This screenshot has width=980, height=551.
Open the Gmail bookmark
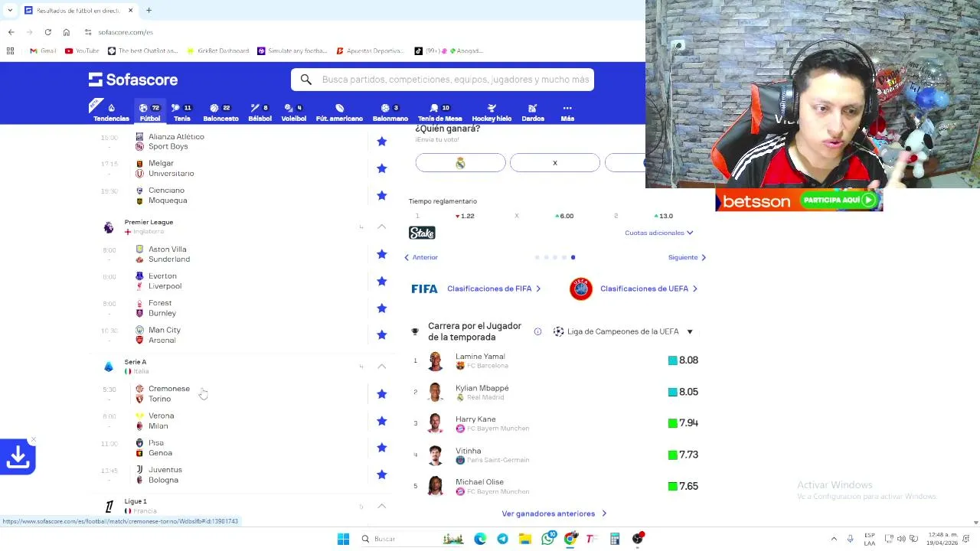point(43,51)
